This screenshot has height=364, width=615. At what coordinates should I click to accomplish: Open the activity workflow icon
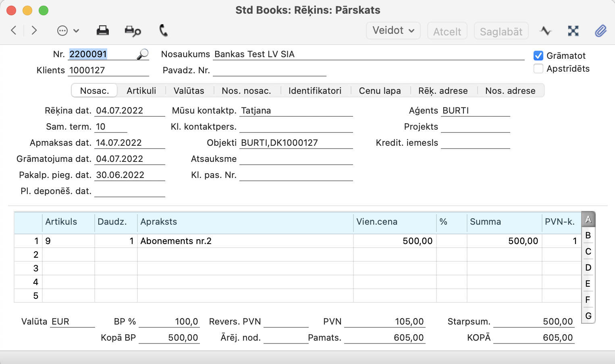(x=546, y=31)
